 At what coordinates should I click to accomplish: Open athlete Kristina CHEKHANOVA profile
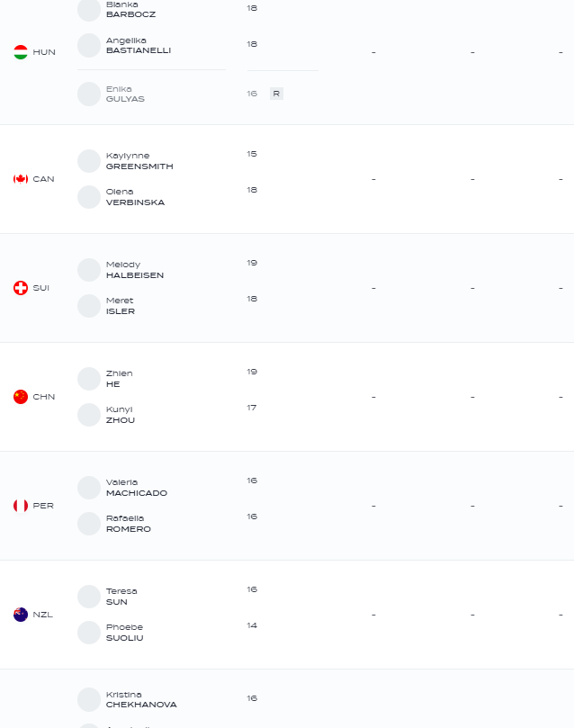click(141, 700)
